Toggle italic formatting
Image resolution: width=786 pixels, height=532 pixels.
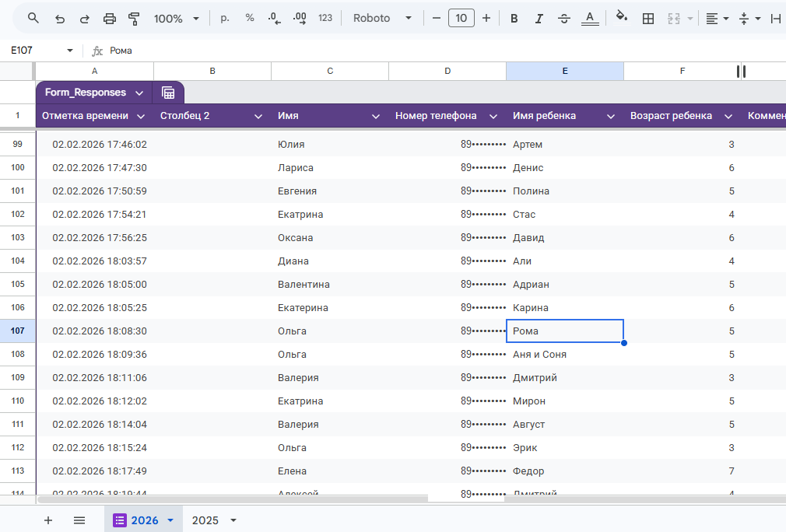coord(539,19)
